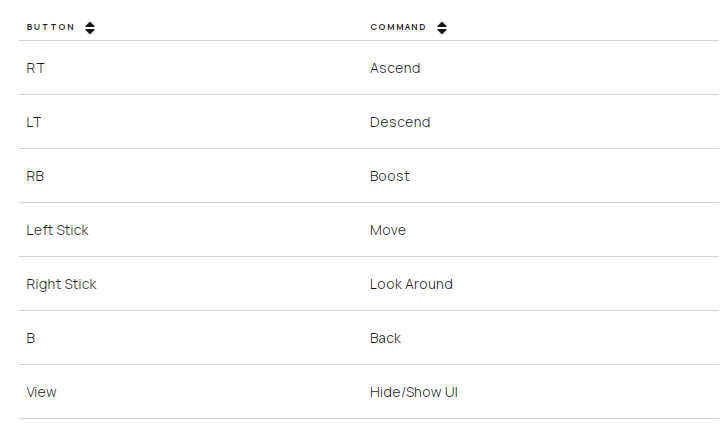Select the Descend command cell
This screenshot has height=429, width=721.
pyautogui.click(x=400, y=122)
